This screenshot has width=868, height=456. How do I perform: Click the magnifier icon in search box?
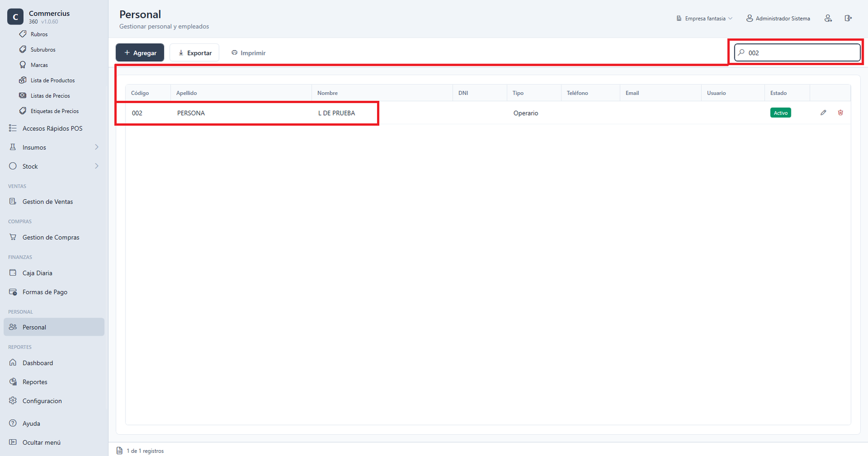pyautogui.click(x=742, y=53)
